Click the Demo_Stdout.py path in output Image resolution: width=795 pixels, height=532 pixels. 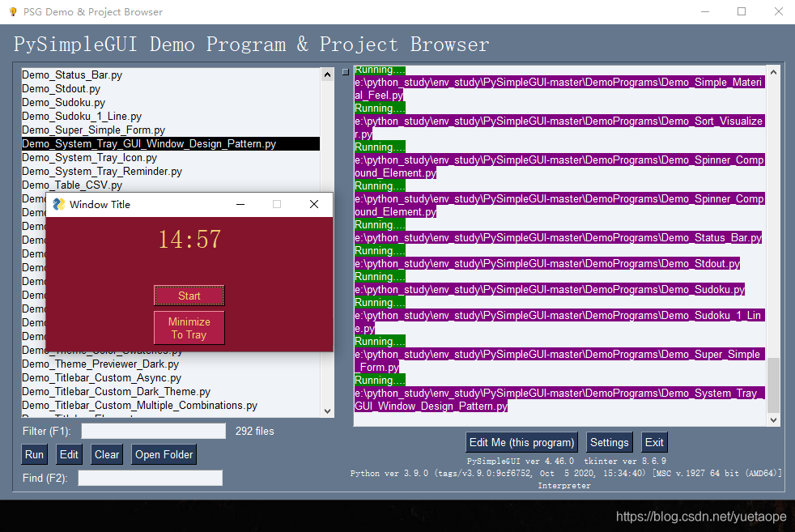[x=547, y=264]
